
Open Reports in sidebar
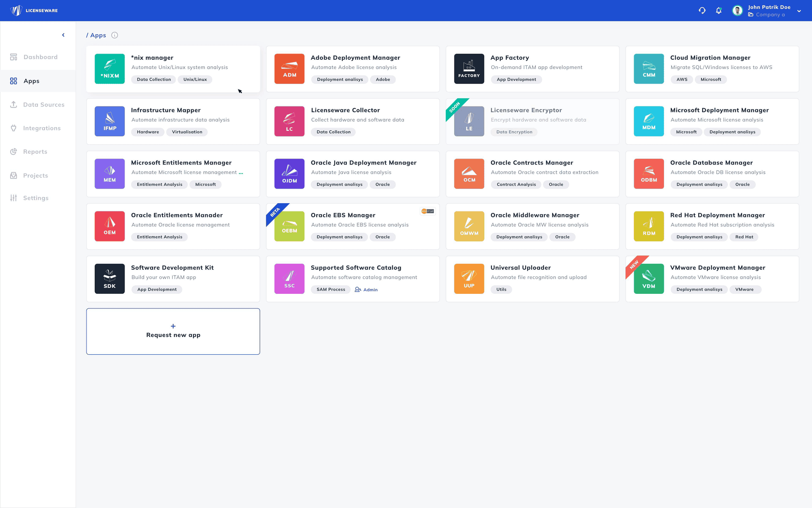[38, 152]
